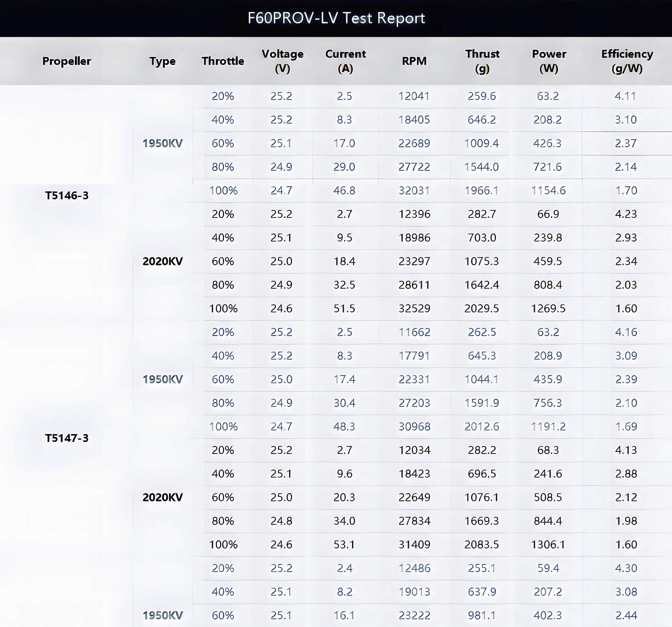The image size is (672, 627).
Task: Click the thrust value 2083.5
Action: [x=482, y=545]
